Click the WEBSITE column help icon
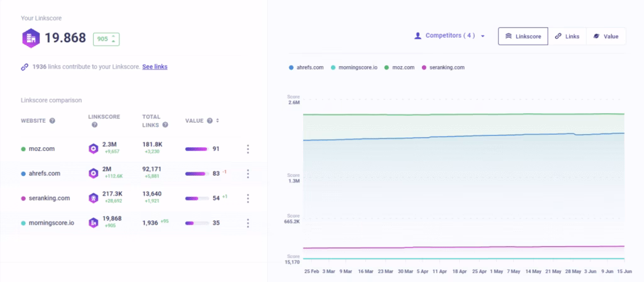This screenshot has height=282, width=644. pos(52,121)
